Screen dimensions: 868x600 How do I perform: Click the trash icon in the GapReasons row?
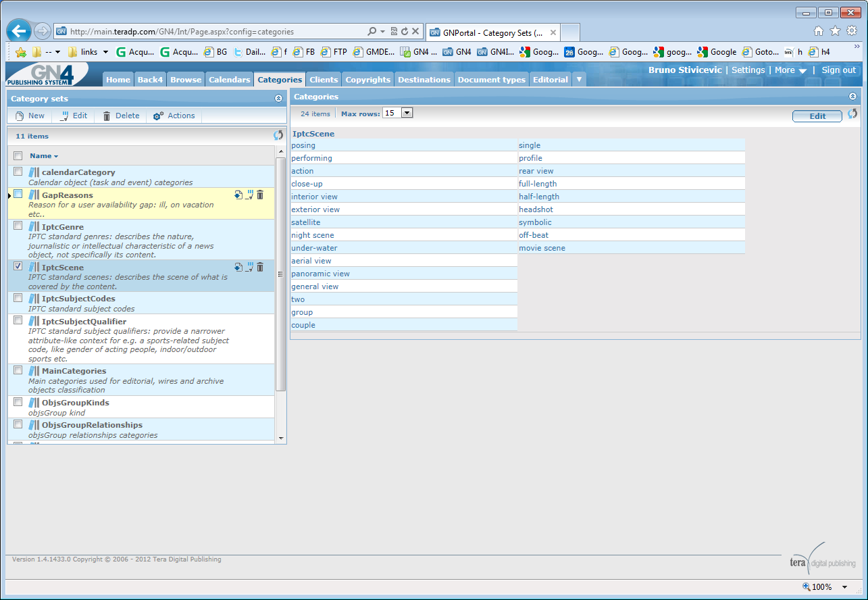coord(260,195)
